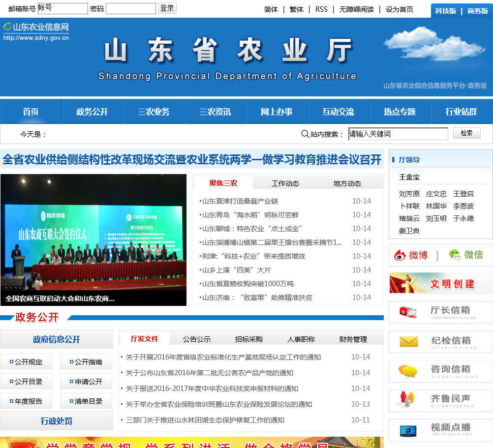The width and height of the screenshot is (493, 448).
Task: Switch to the 聚焦三农 tab
Action: coord(223,183)
